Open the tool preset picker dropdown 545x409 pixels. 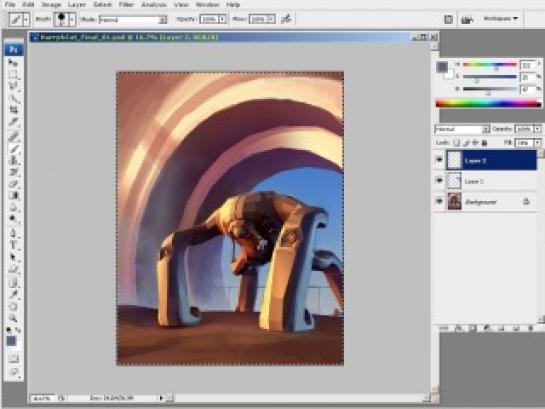tap(26, 19)
